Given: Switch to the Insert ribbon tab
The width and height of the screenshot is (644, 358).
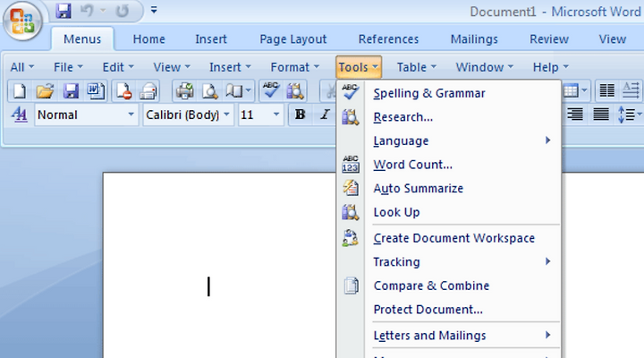Looking at the screenshot, I should click(211, 39).
